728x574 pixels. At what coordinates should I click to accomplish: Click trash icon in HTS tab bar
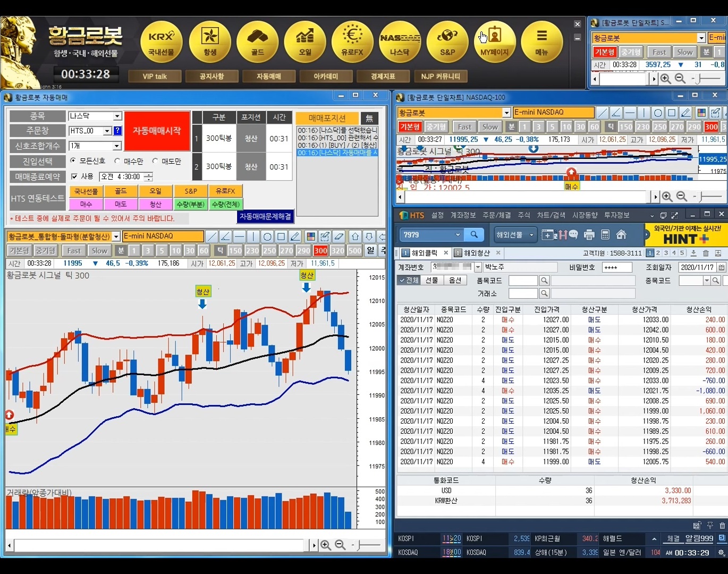pos(706,253)
